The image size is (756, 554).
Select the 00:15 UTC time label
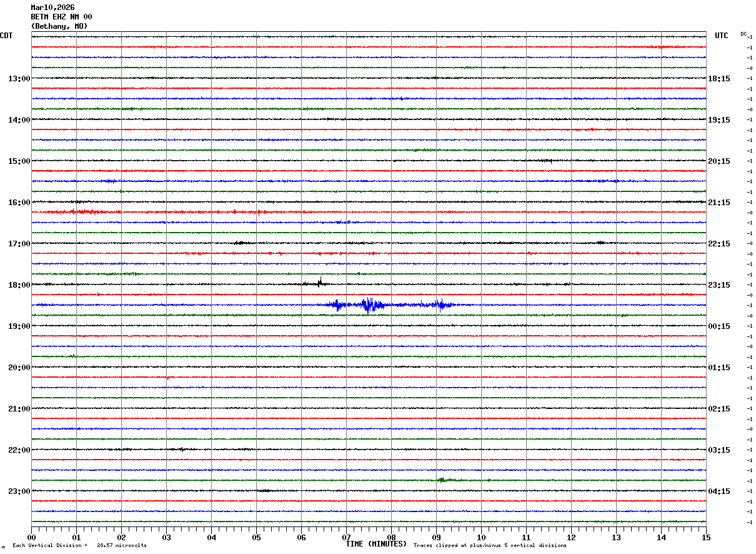719,326
